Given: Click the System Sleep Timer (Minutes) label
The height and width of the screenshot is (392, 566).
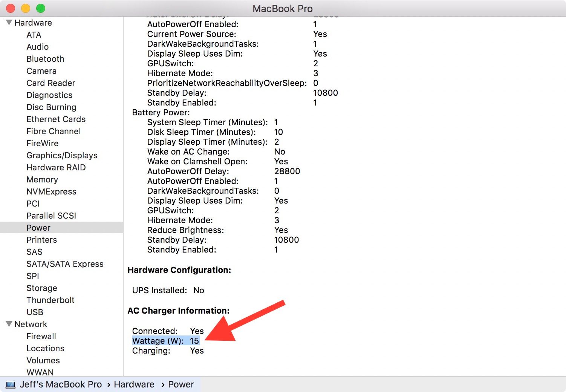Looking at the screenshot, I should tap(208, 122).
